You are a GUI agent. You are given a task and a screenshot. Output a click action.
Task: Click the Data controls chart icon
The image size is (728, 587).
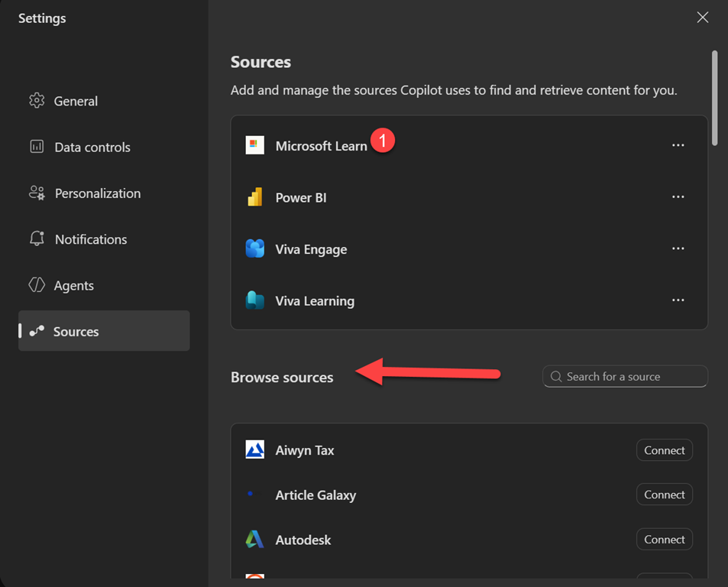click(37, 147)
